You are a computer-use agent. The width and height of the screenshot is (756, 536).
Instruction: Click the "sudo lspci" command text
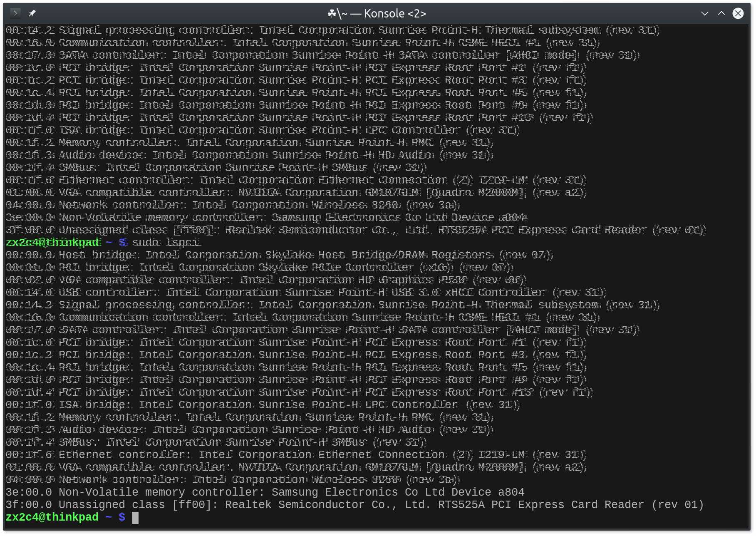[x=166, y=242]
